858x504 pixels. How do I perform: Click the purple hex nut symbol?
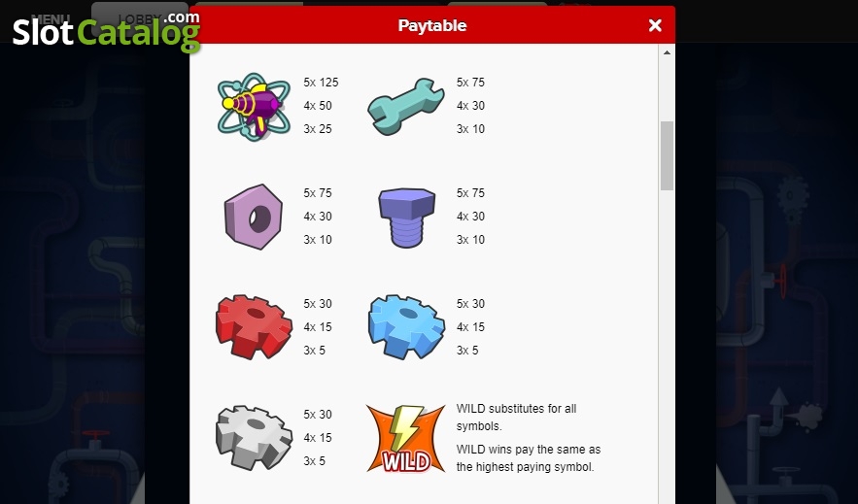point(254,217)
